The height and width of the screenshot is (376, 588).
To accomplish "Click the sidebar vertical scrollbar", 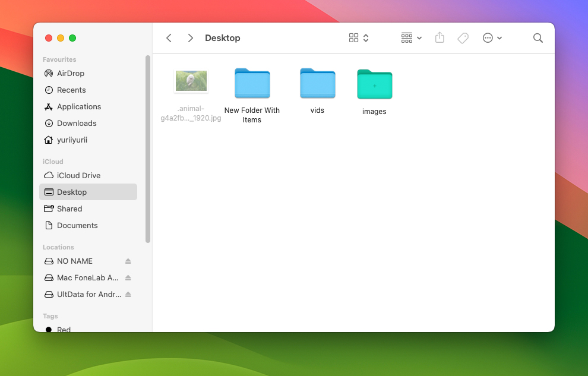I will 148,149.
